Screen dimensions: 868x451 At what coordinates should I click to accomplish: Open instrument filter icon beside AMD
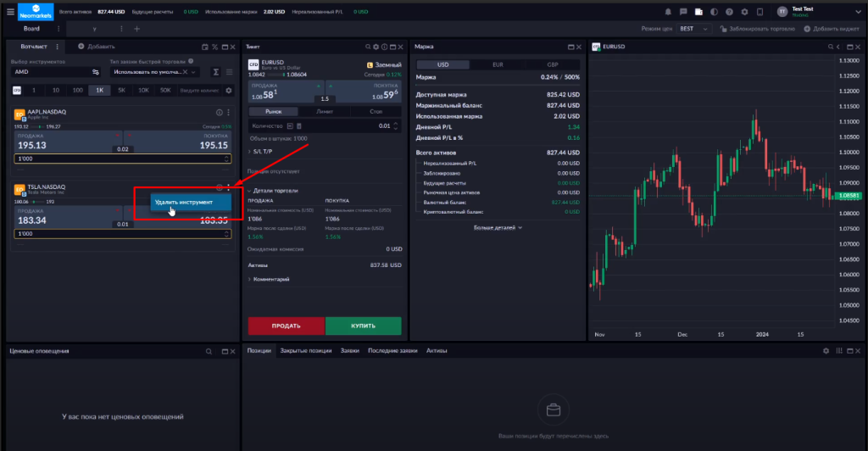(x=96, y=72)
